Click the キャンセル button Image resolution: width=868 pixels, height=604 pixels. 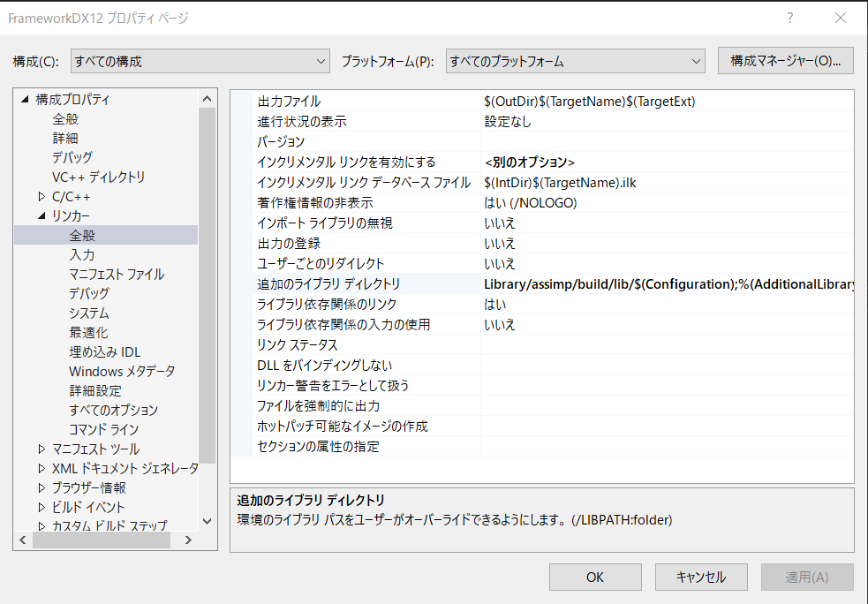(x=701, y=577)
